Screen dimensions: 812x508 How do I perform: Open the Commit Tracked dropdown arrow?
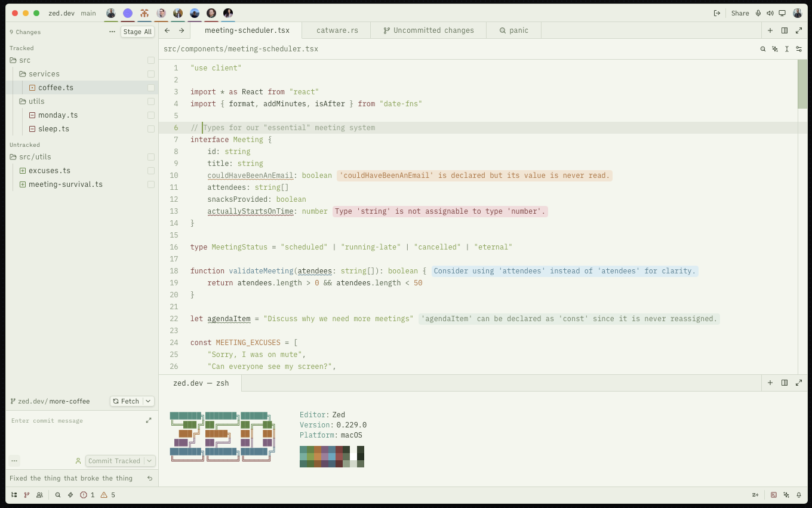(x=149, y=461)
